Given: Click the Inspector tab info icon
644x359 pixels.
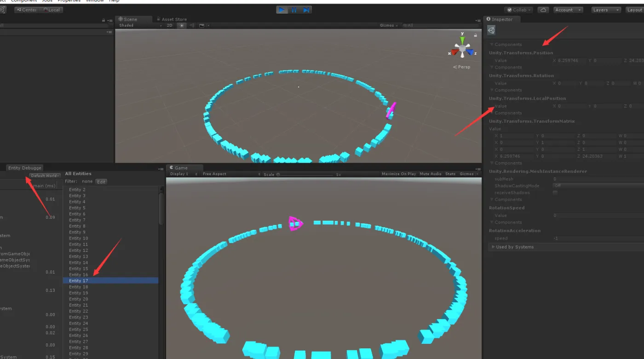Looking at the screenshot, I should (x=489, y=19).
